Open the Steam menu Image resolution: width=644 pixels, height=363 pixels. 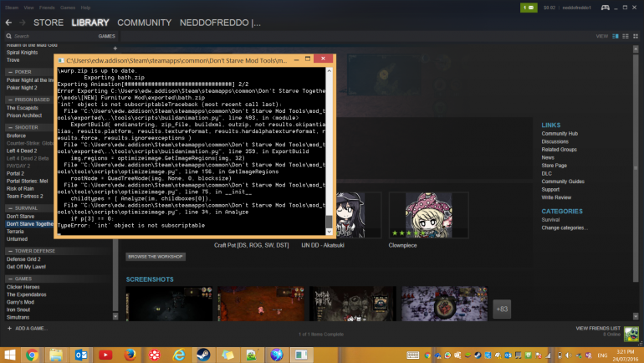click(12, 8)
